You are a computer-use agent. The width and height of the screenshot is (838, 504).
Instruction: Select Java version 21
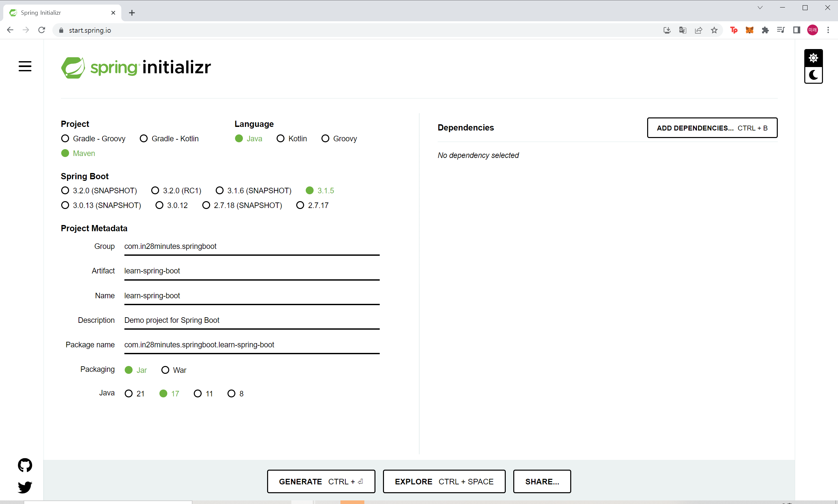[x=135, y=393]
